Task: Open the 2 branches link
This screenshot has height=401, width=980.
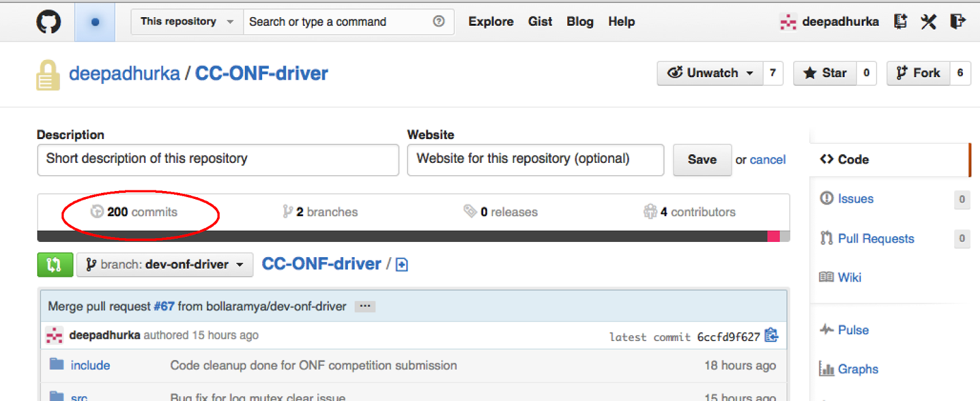Action: pos(320,212)
